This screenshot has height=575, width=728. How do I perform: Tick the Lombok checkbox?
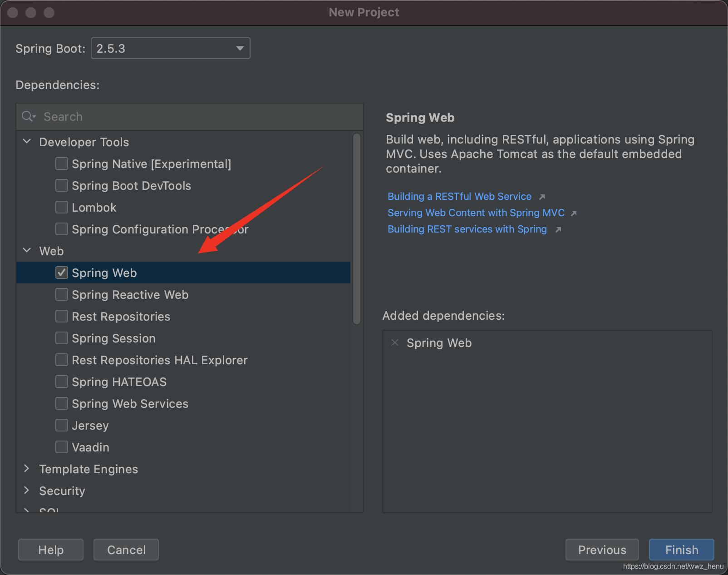(62, 207)
